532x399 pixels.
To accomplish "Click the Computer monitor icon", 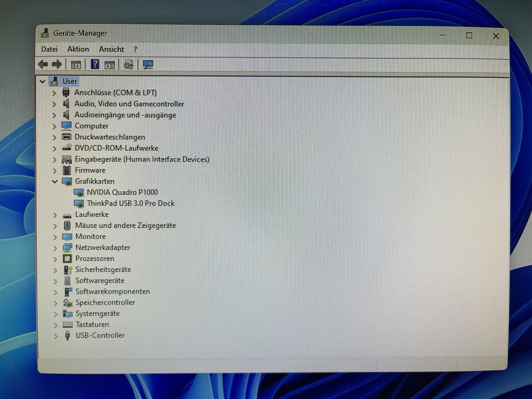I will (x=66, y=126).
